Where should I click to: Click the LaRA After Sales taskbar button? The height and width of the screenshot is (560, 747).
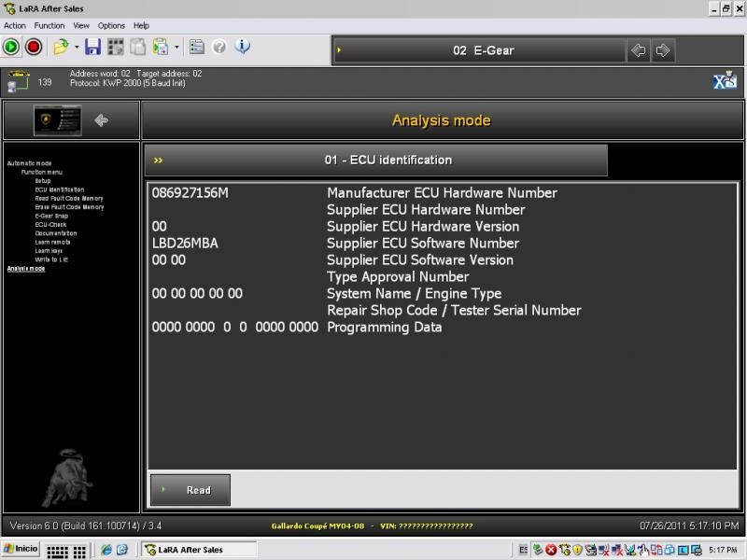pyautogui.click(x=199, y=550)
